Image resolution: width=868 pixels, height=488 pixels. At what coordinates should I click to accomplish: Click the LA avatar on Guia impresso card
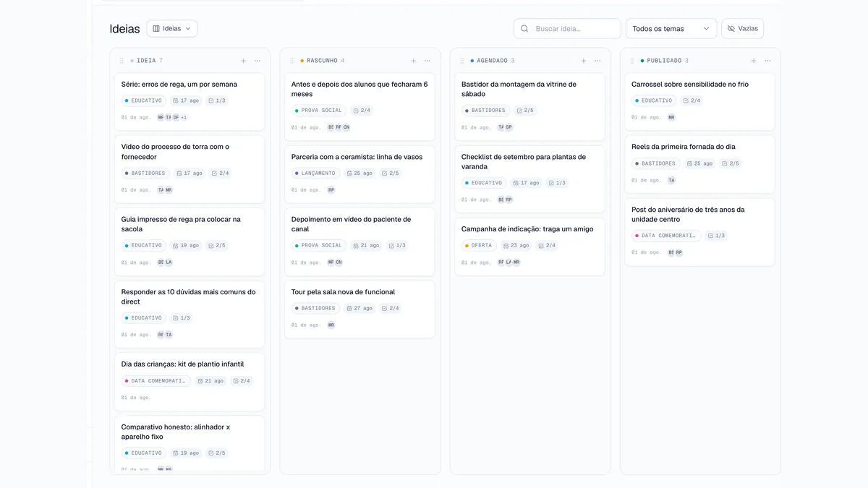tap(169, 262)
